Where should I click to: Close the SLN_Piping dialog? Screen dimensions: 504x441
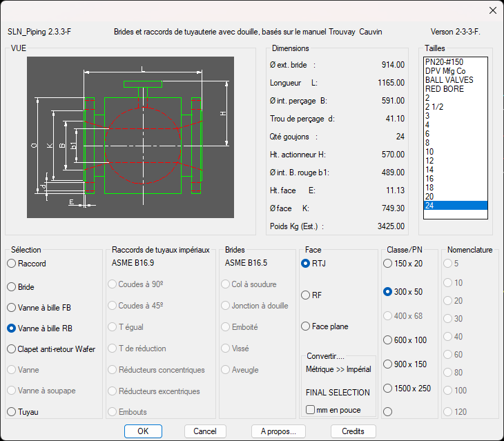pyautogui.click(x=493, y=10)
